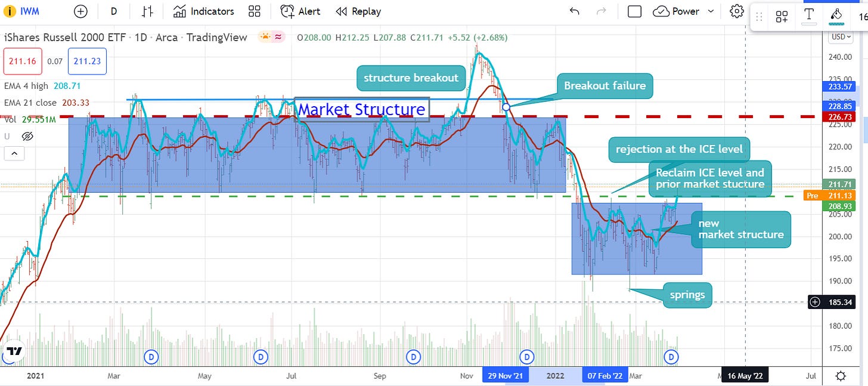Click the 07 Feb '22 date label
The height and width of the screenshot is (386, 868).
point(606,376)
